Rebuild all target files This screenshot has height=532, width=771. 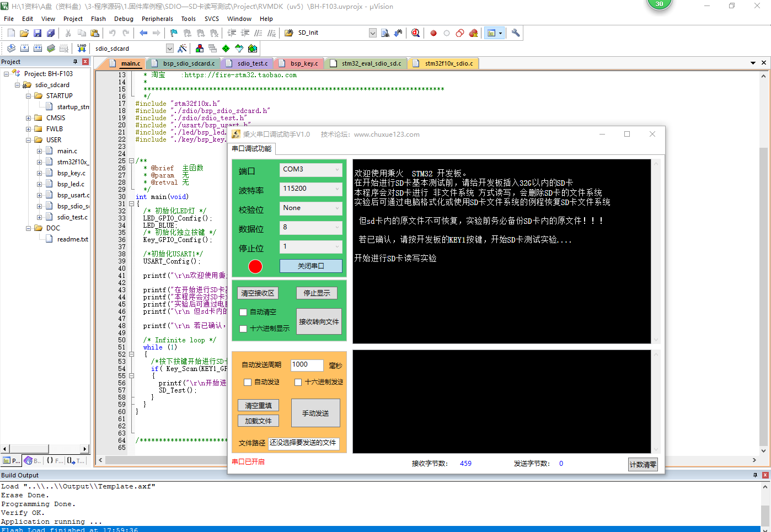(38, 48)
